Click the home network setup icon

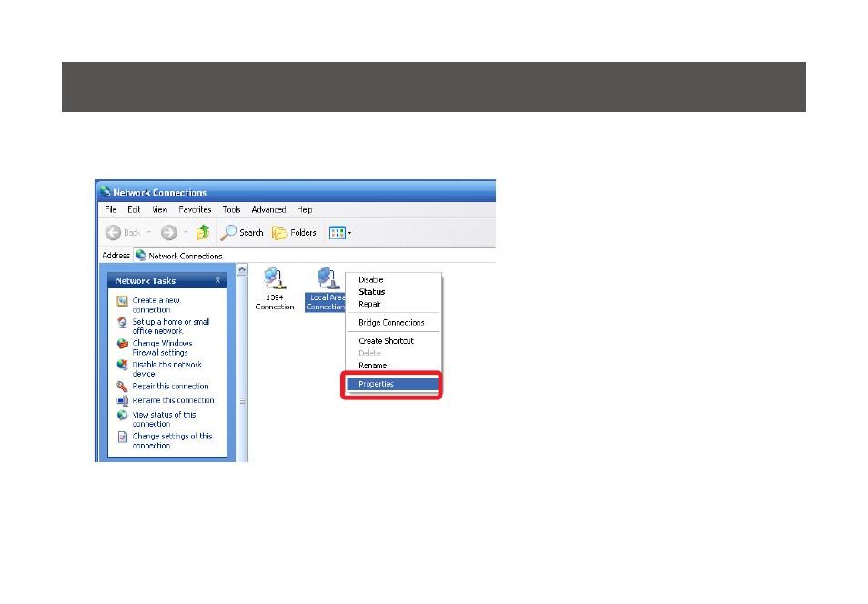click(x=122, y=322)
